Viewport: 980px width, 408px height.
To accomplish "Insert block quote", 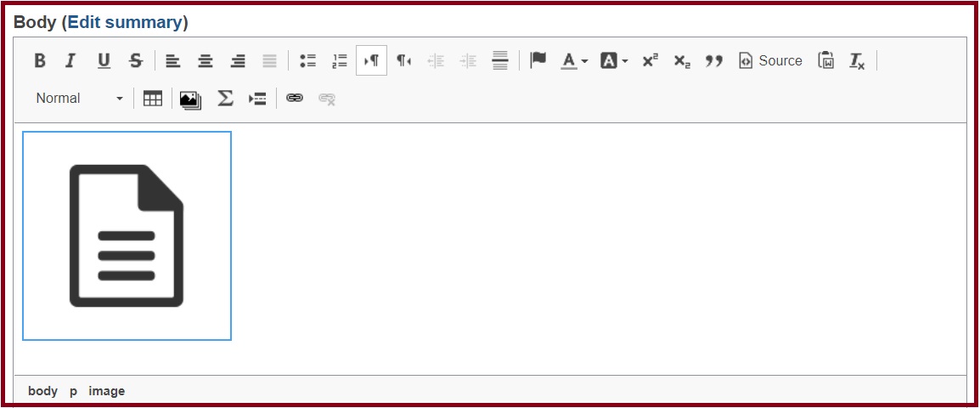I will [713, 60].
